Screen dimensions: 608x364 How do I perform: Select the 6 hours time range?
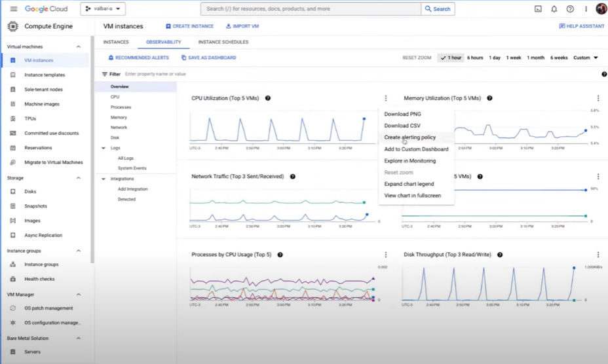pyautogui.click(x=475, y=58)
